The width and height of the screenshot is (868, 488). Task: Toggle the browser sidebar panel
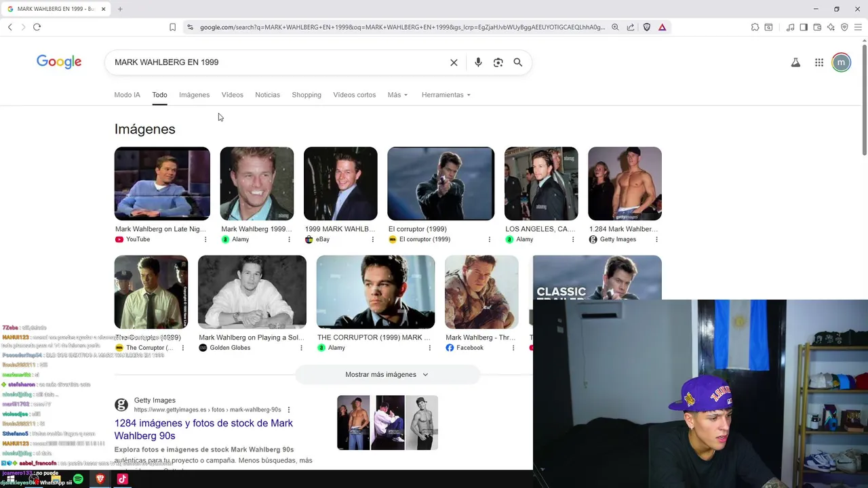pos(804,27)
